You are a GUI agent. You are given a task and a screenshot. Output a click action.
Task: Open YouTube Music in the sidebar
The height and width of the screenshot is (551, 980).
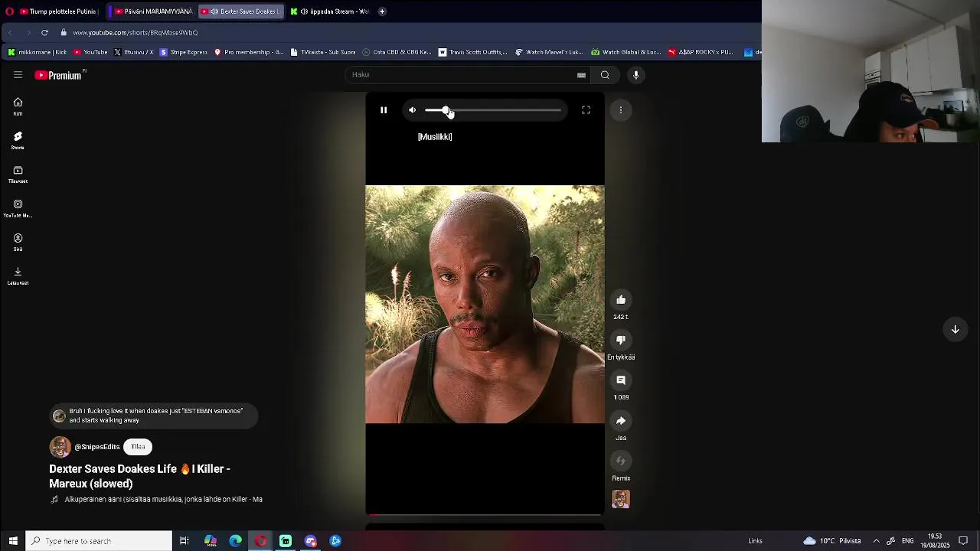tap(18, 208)
